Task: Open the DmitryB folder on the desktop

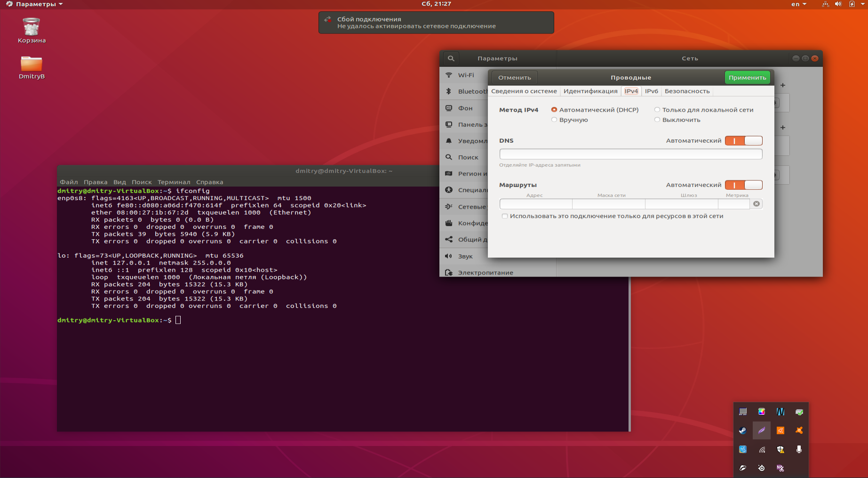Action: [32, 68]
